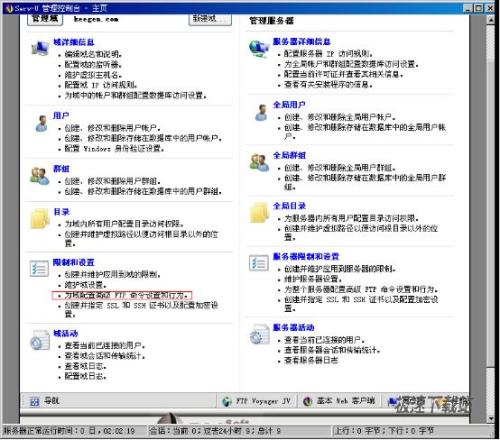Click the 会话 status bar entry
This screenshot has height=440, width=500.
coord(215,431)
